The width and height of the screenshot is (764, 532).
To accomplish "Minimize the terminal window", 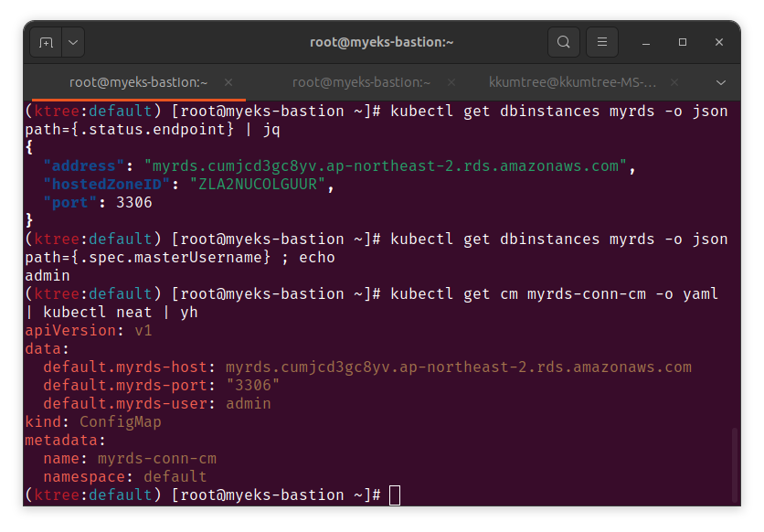I will pyautogui.click(x=646, y=43).
